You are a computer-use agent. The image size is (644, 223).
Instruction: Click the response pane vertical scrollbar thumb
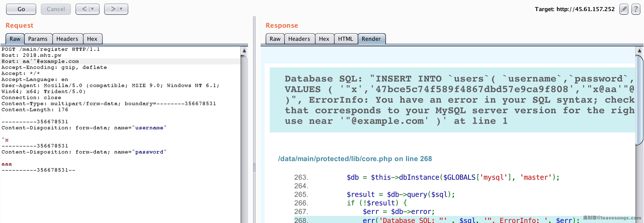click(x=639, y=101)
